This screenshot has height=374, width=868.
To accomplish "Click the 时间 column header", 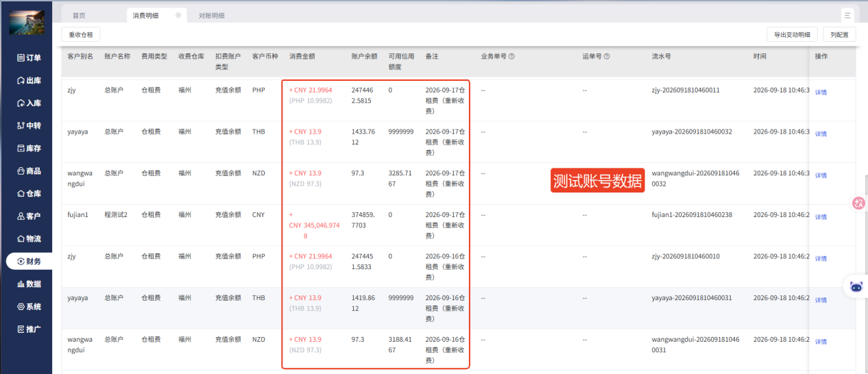I will click(x=760, y=56).
